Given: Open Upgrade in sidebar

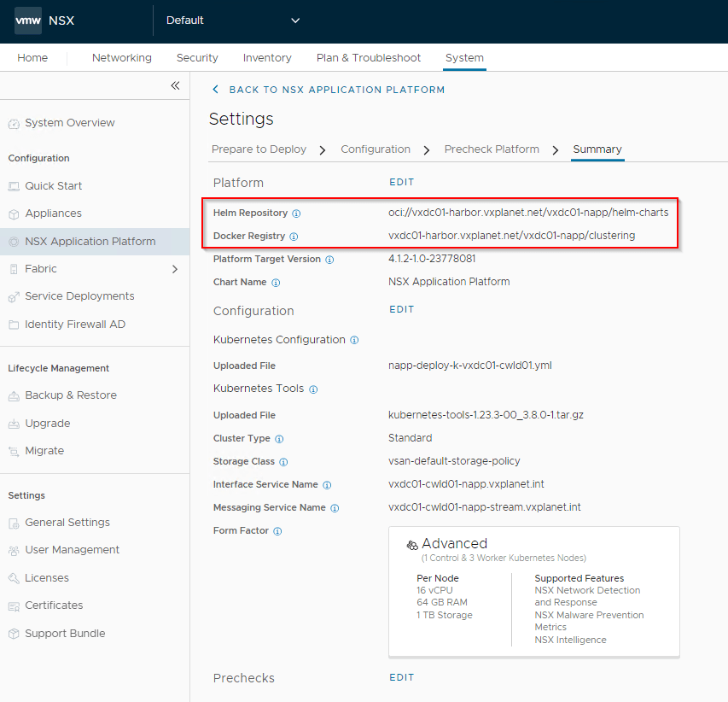Looking at the screenshot, I should pyautogui.click(x=47, y=424).
